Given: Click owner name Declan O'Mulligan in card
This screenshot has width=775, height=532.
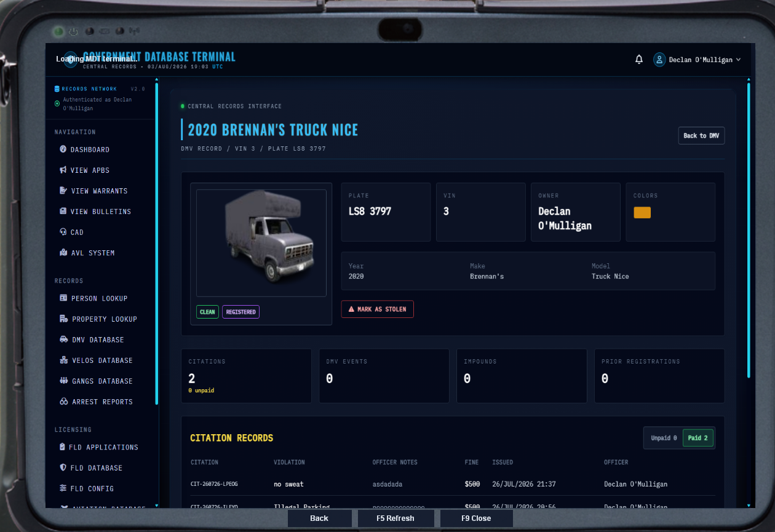Looking at the screenshot, I should coord(565,218).
